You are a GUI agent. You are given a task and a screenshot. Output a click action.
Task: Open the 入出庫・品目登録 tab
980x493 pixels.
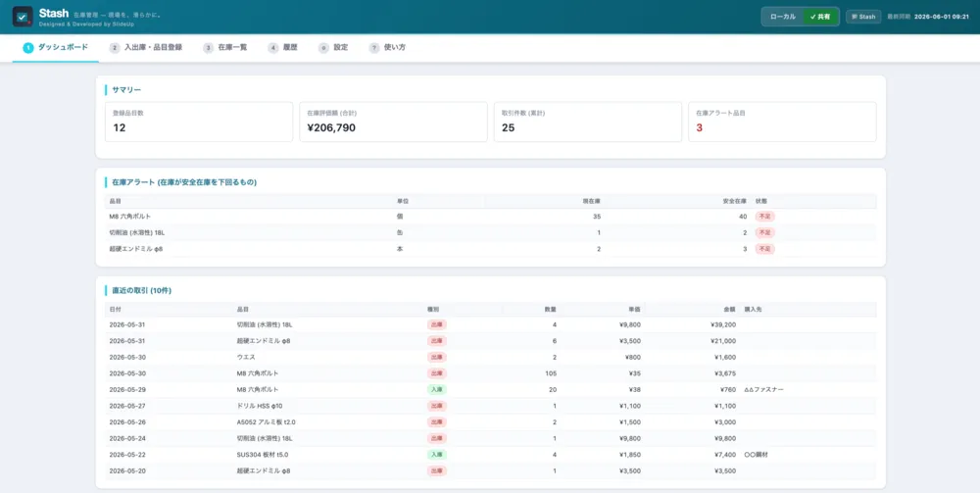pyautogui.click(x=146, y=47)
